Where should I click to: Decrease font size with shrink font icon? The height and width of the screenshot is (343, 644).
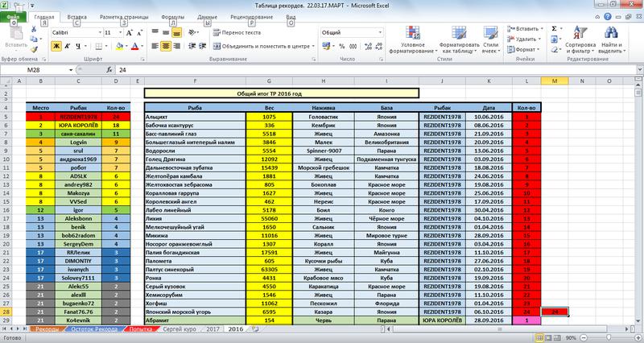pos(139,33)
